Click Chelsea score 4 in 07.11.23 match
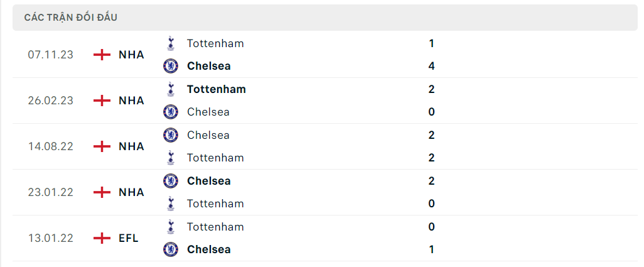The height and width of the screenshot is (267, 644). 431,66
